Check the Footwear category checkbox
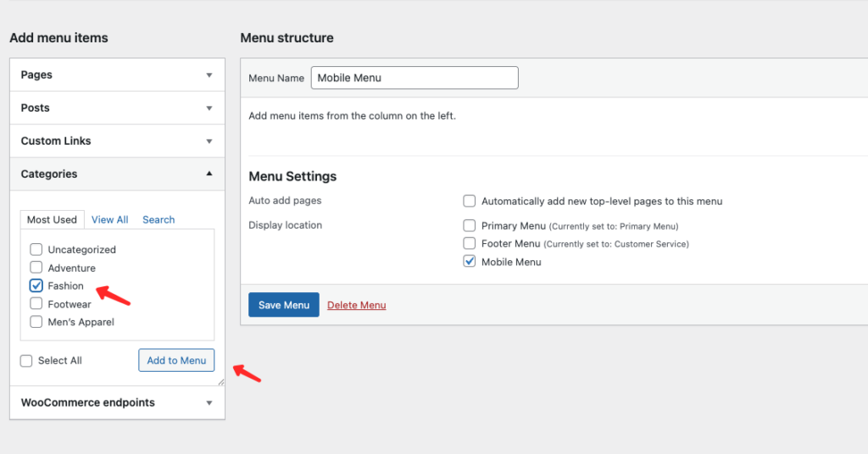Viewport: 868px width, 454px height. 36,303
